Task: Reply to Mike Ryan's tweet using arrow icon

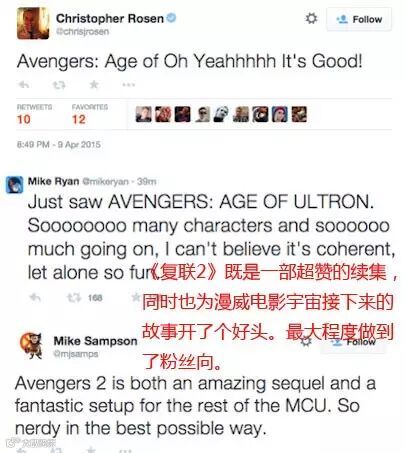Action: [35, 297]
